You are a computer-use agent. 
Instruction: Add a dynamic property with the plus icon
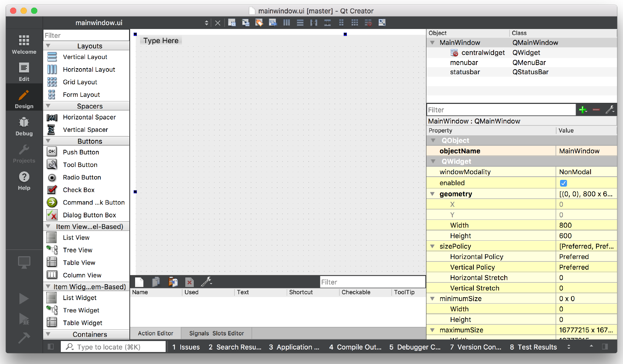point(583,110)
